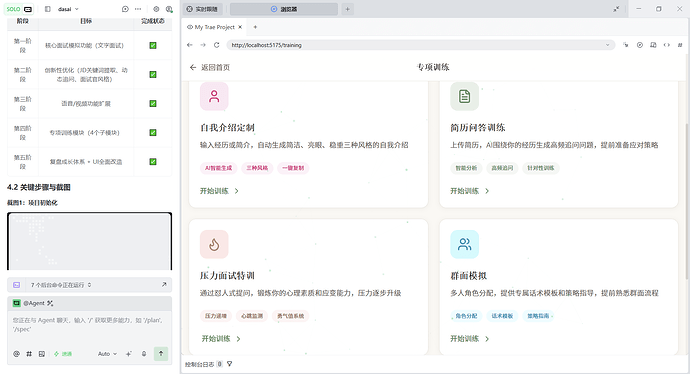Click 开始训练 under 自我介绍定制

tap(219, 191)
